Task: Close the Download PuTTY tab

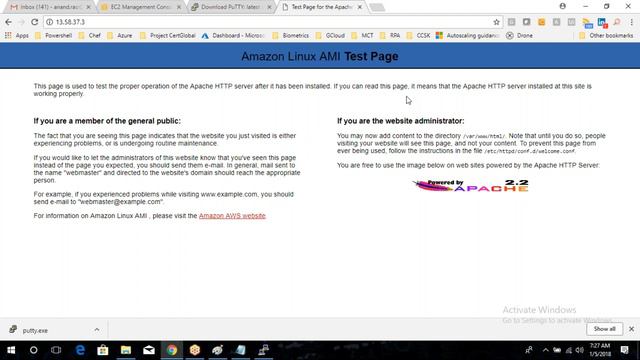Action: point(269,7)
